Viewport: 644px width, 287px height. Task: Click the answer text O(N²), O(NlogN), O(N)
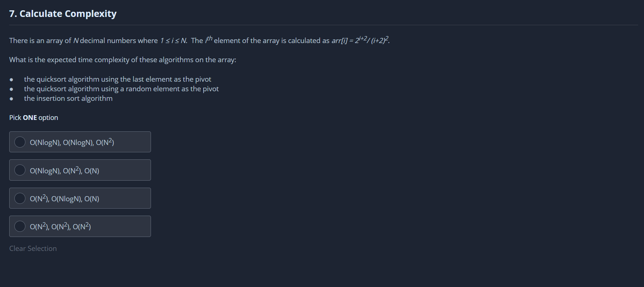[x=64, y=199]
